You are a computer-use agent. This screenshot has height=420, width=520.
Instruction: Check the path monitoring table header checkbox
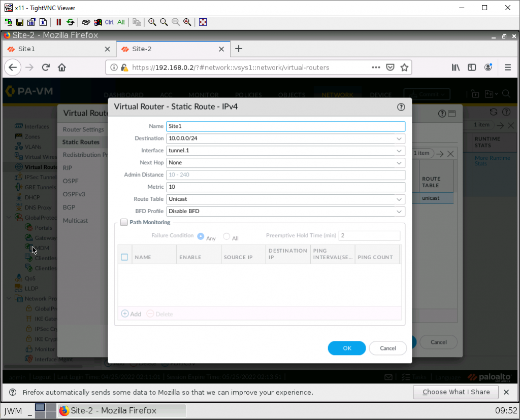[124, 257]
